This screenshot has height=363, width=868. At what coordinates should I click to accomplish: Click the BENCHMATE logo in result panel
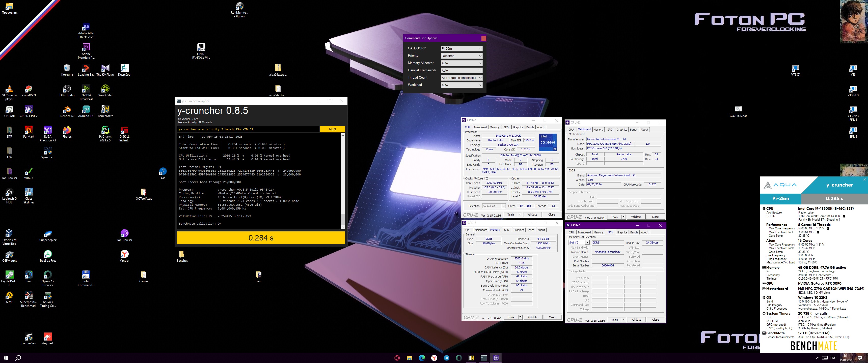click(813, 346)
